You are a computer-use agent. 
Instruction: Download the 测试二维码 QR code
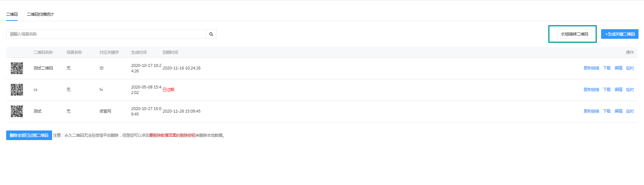607,68
